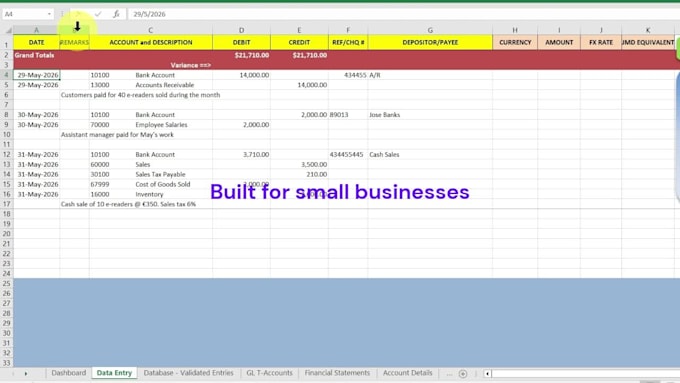Click the Enter checkmark in formula bar

pos(98,14)
